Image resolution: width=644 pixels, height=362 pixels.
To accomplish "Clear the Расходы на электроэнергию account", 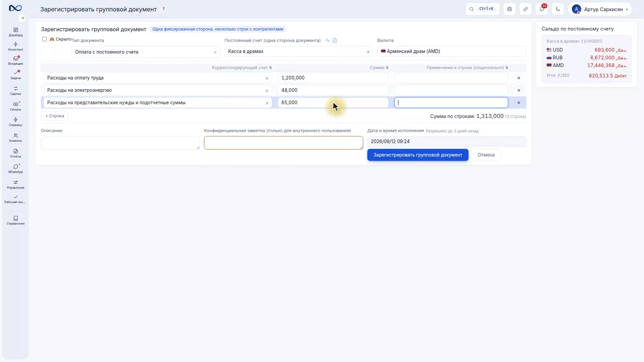I will click(x=267, y=91).
